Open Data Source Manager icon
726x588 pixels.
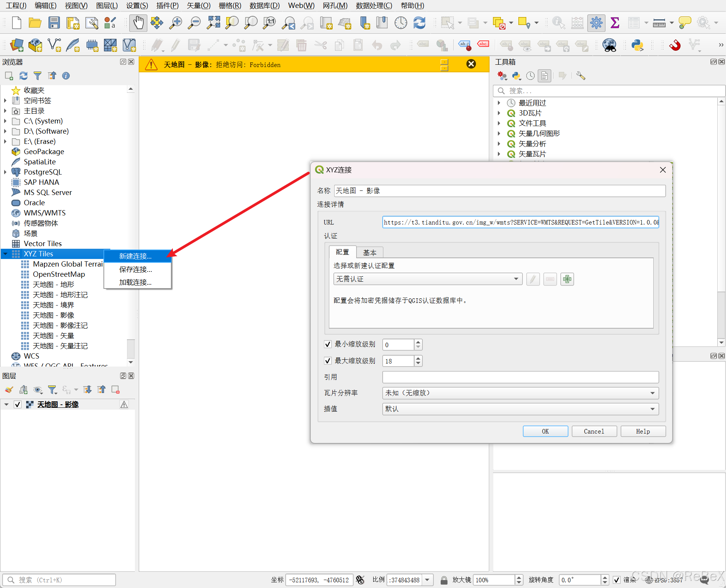coord(16,45)
